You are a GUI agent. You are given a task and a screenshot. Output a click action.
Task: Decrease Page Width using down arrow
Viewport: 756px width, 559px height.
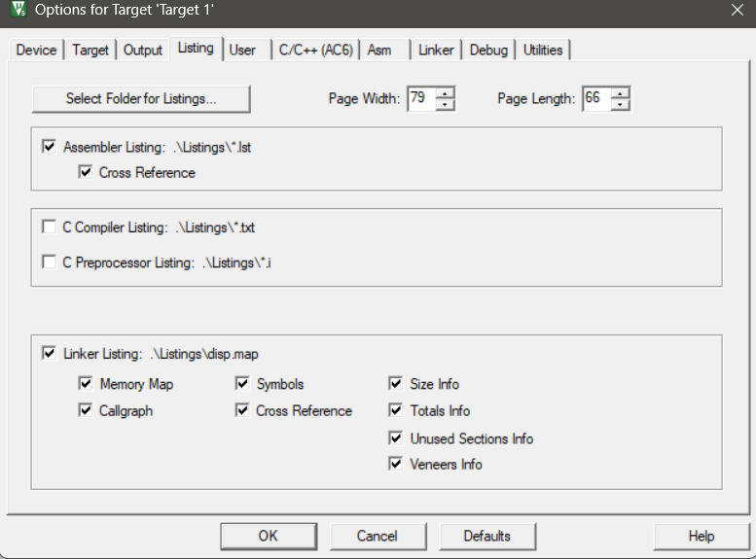coord(445,105)
